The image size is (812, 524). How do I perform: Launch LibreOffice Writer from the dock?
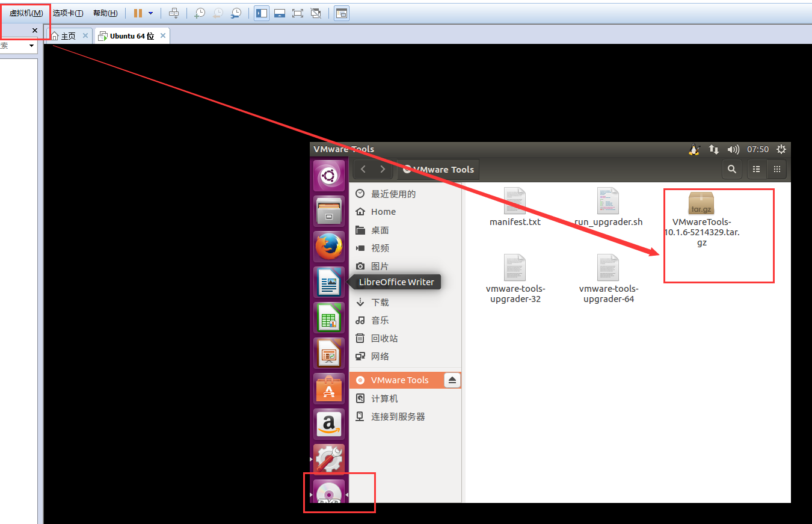pos(329,282)
